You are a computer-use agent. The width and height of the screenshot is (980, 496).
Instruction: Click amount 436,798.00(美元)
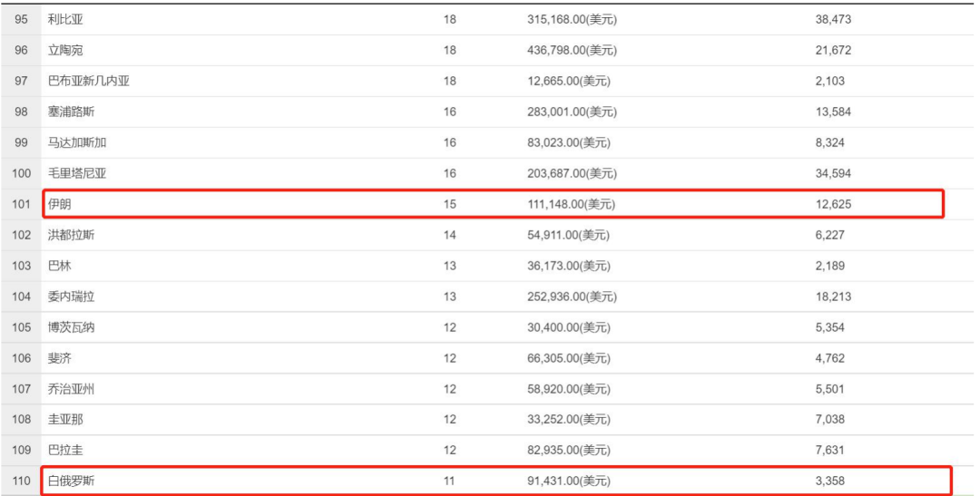click(x=572, y=50)
